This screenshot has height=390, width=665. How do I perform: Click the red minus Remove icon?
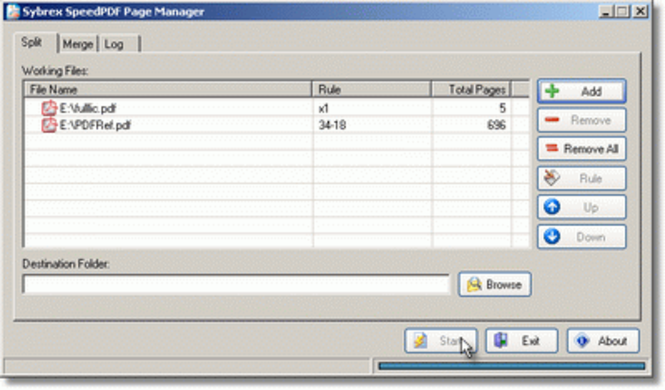(552, 120)
